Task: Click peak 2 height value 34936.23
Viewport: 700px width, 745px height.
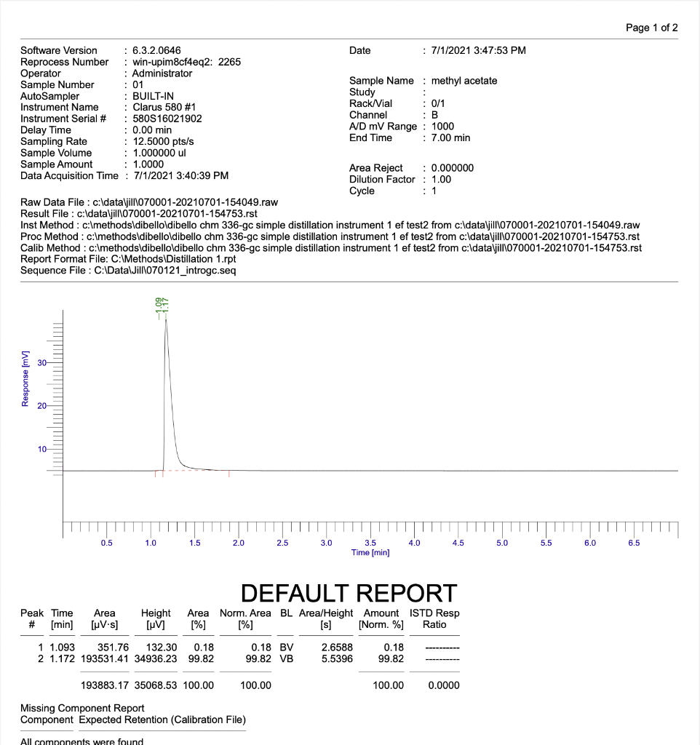Action: pos(156,659)
